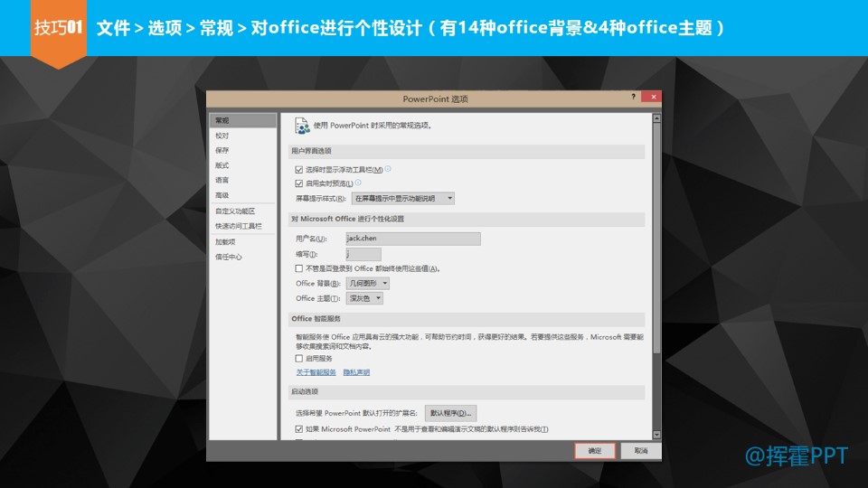Open the 屏幕提示样式 dropdown
868x488 pixels.
point(402,198)
